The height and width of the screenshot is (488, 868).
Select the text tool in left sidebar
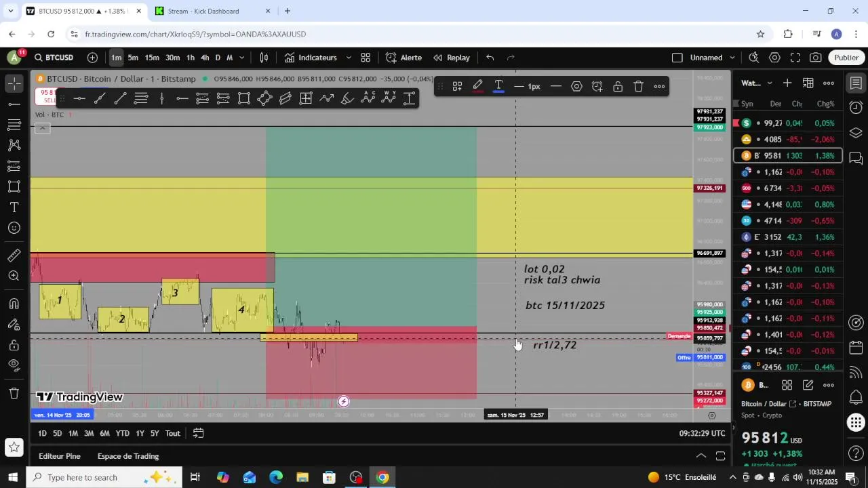pos(14,207)
